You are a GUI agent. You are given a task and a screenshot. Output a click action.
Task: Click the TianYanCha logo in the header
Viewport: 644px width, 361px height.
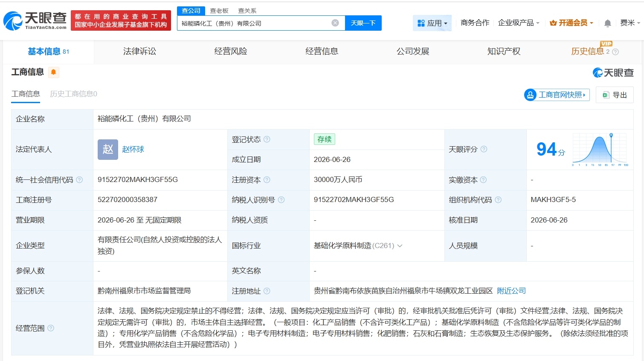[x=35, y=20]
